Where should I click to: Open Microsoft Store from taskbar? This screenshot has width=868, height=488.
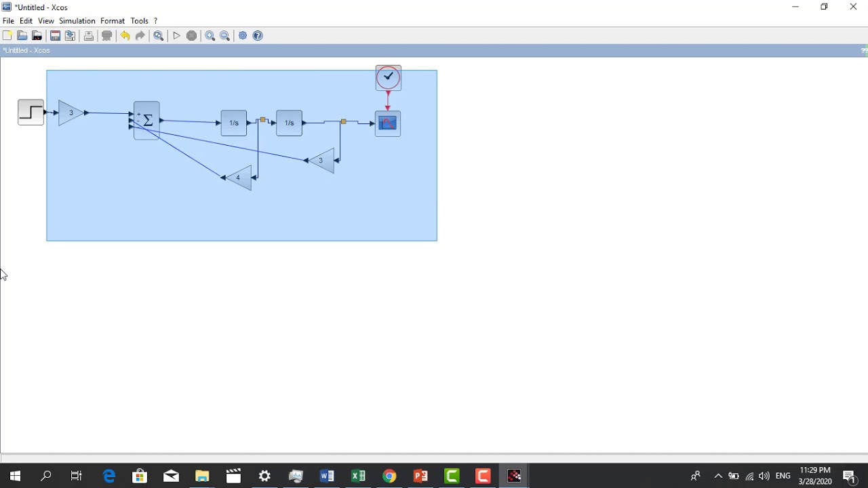[140, 476]
